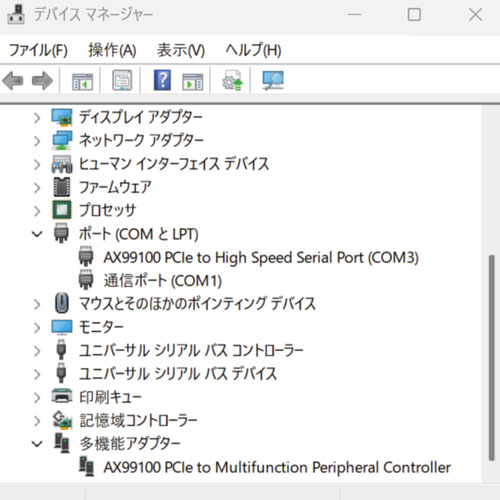Toggle the action pane toolbar icon

(x=193, y=81)
